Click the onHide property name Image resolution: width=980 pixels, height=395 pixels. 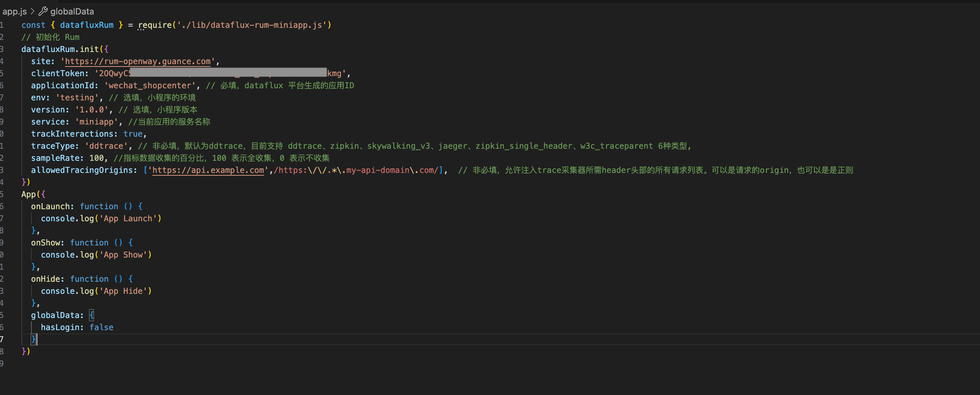[46, 279]
